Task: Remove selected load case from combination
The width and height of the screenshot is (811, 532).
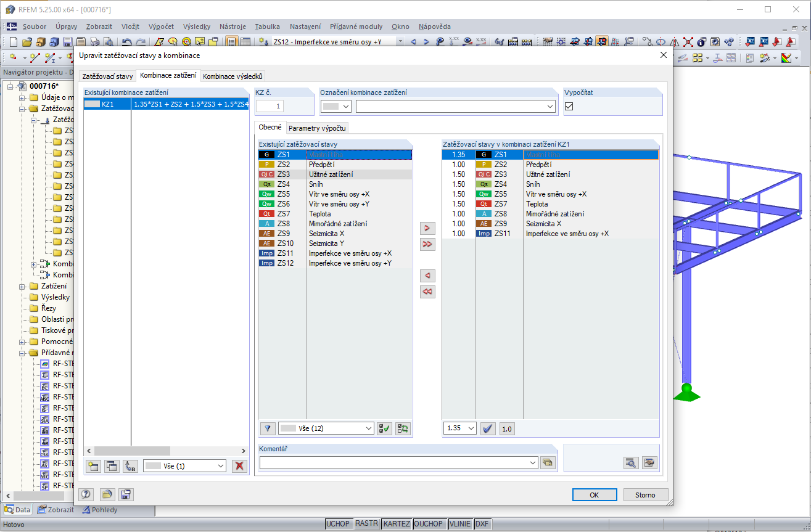Action: (x=427, y=275)
